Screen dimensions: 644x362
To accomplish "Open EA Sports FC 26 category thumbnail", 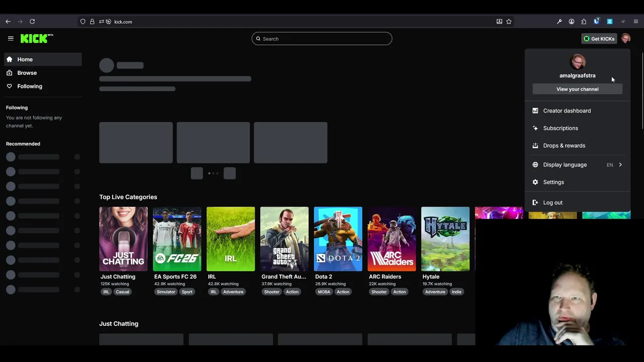I will pos(177,239).
